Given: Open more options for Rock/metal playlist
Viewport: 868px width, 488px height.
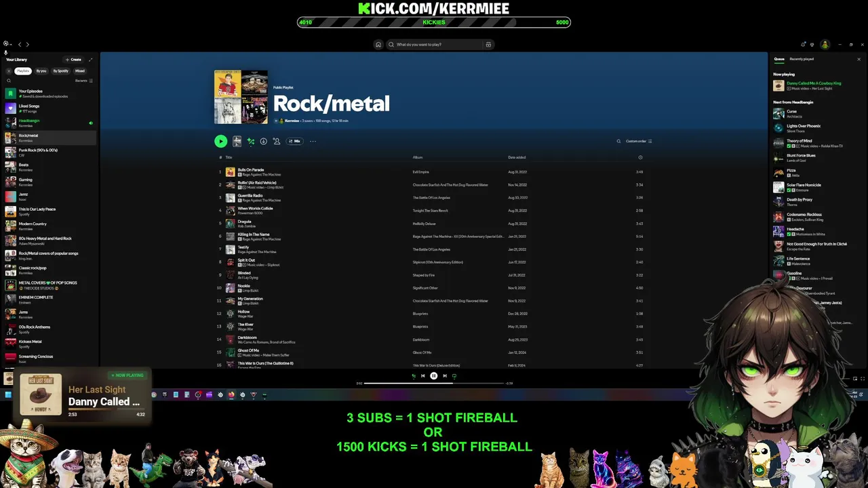Looking at the screenshot, I should pyautogui.click(x=313, y=141).
